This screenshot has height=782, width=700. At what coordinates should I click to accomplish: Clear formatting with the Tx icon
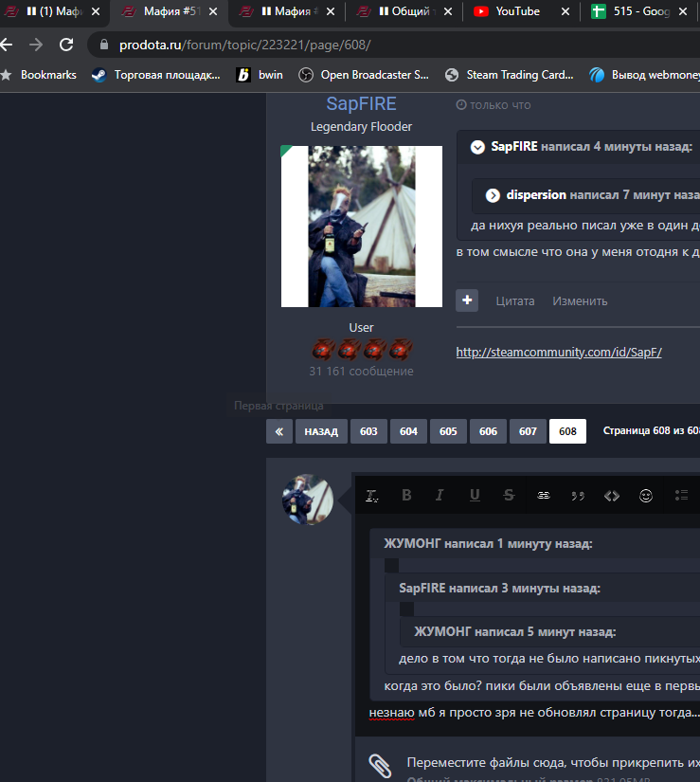click(372, 495)
